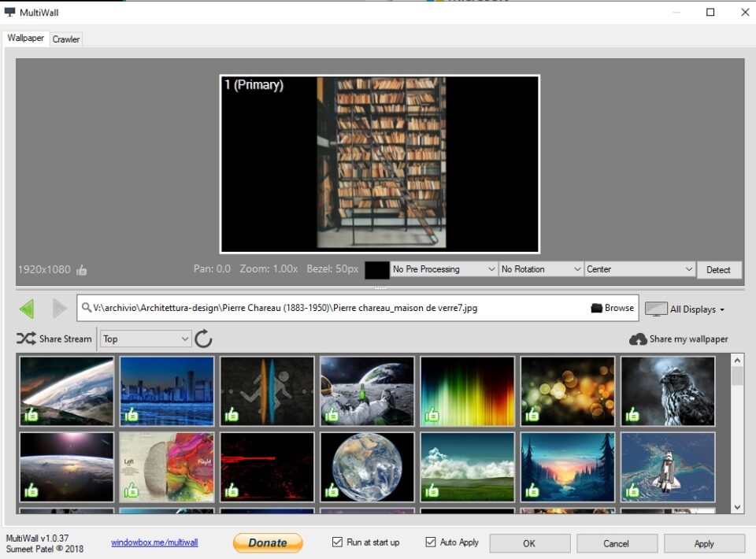
Task: Like the hawk wallpaper thumbnail
Action: click(632, 414)
